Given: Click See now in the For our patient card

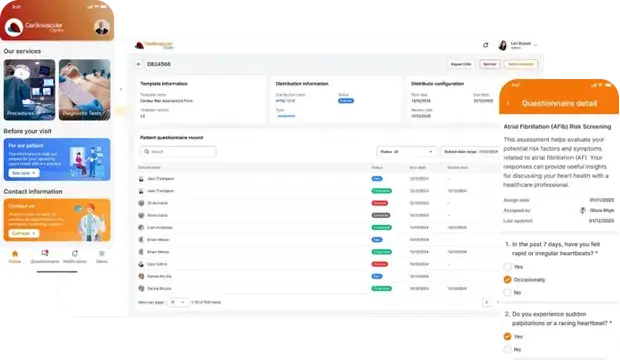Looking at the screenshot, I should coord(24,173).
